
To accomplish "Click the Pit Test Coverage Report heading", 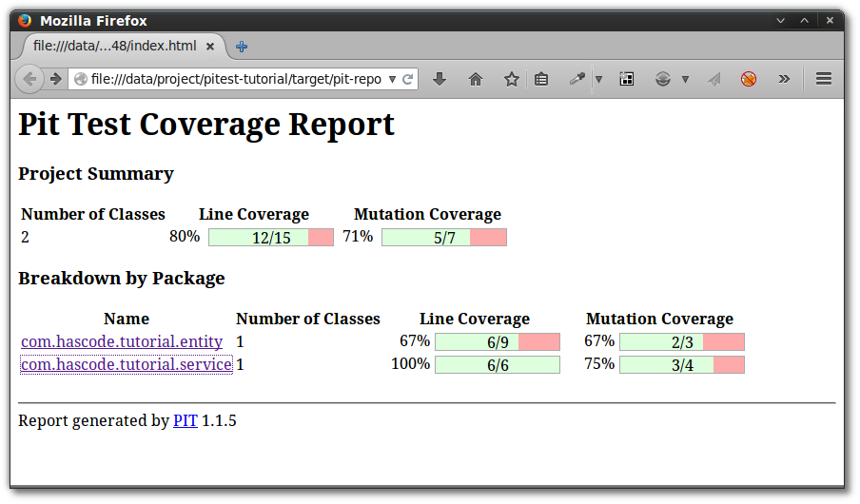I will [206, 125].
